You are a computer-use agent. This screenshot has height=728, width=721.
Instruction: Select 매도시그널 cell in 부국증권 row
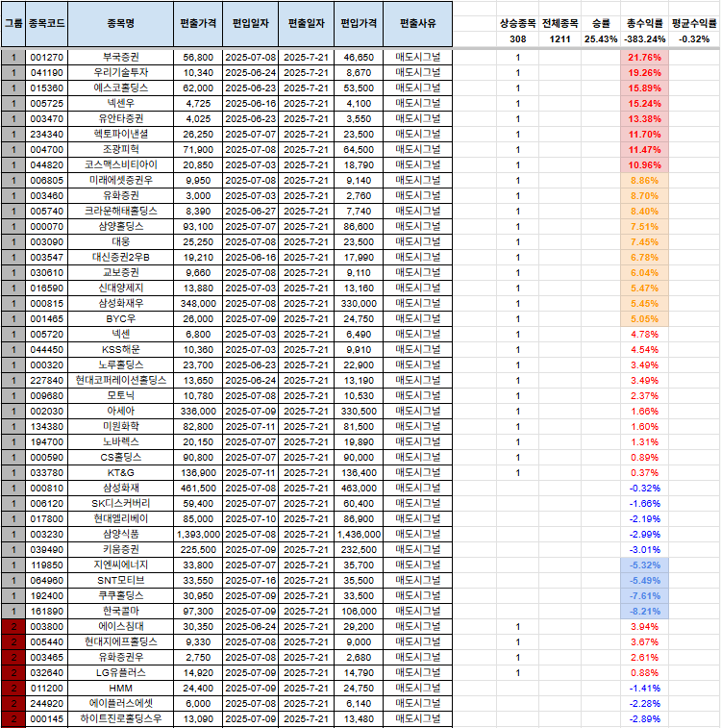coord(417,58)
